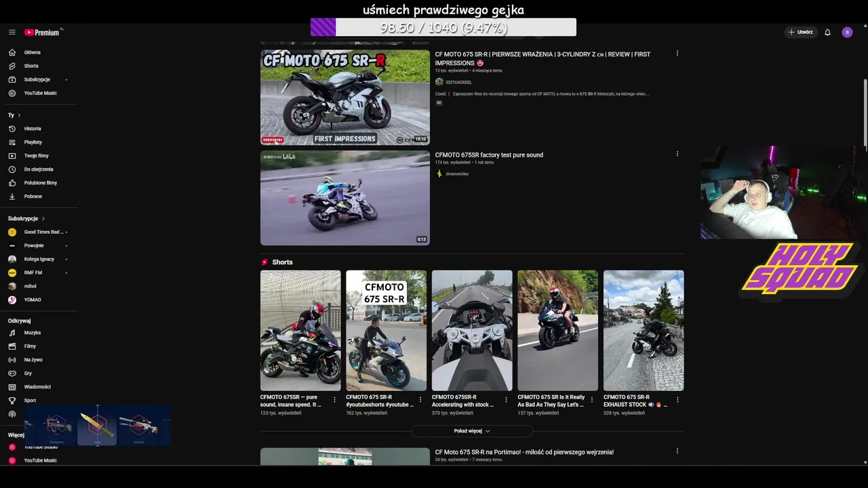Open the notifications bell

(827, 32)
